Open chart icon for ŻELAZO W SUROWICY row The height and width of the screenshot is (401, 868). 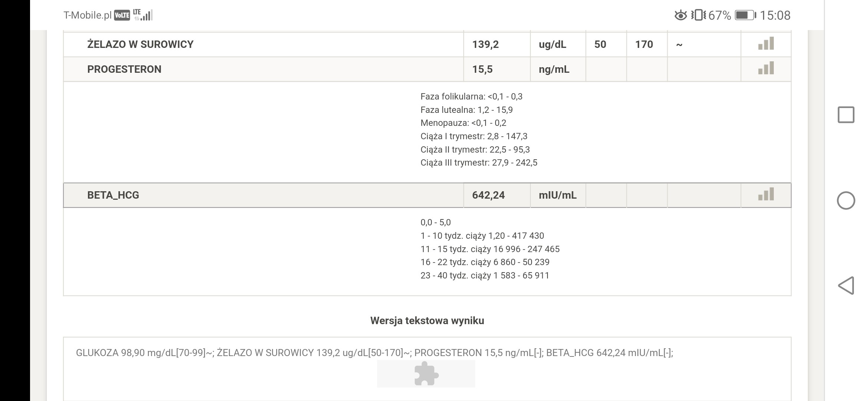766,44
